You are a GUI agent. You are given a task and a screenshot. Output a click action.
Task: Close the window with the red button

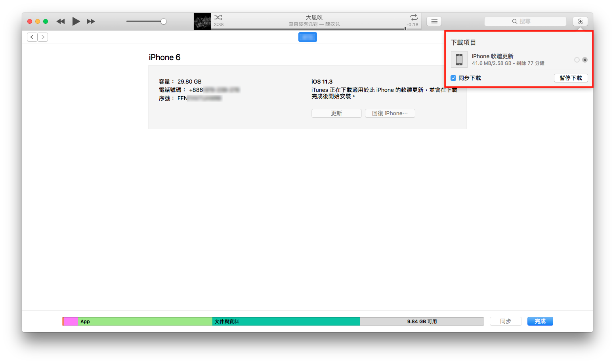coord(30,21)
